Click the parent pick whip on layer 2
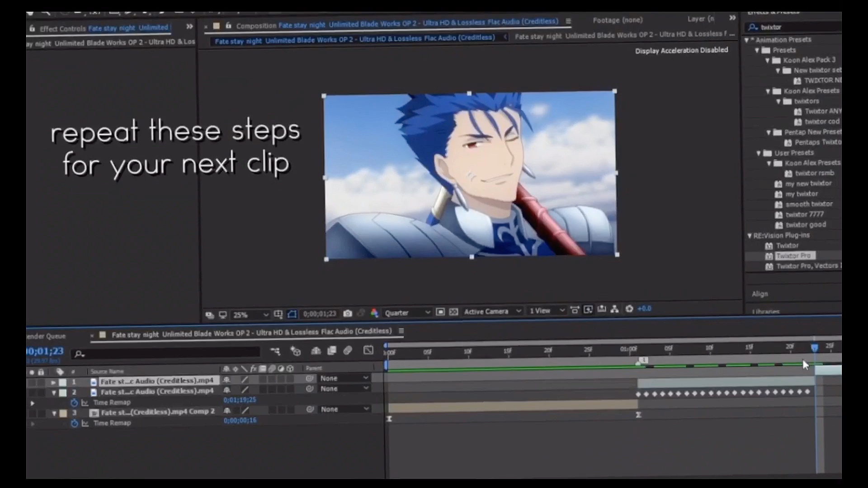Screen dimensions: 868x488 coord(310,389)
